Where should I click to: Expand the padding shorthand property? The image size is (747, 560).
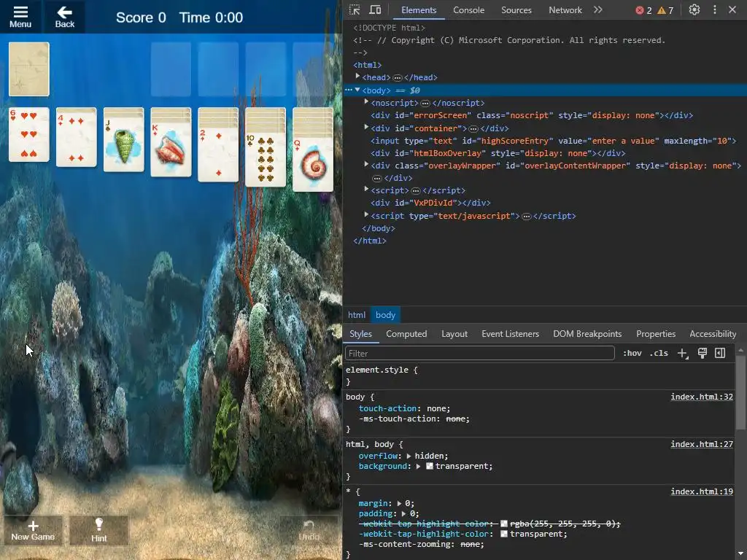point(403,514)
